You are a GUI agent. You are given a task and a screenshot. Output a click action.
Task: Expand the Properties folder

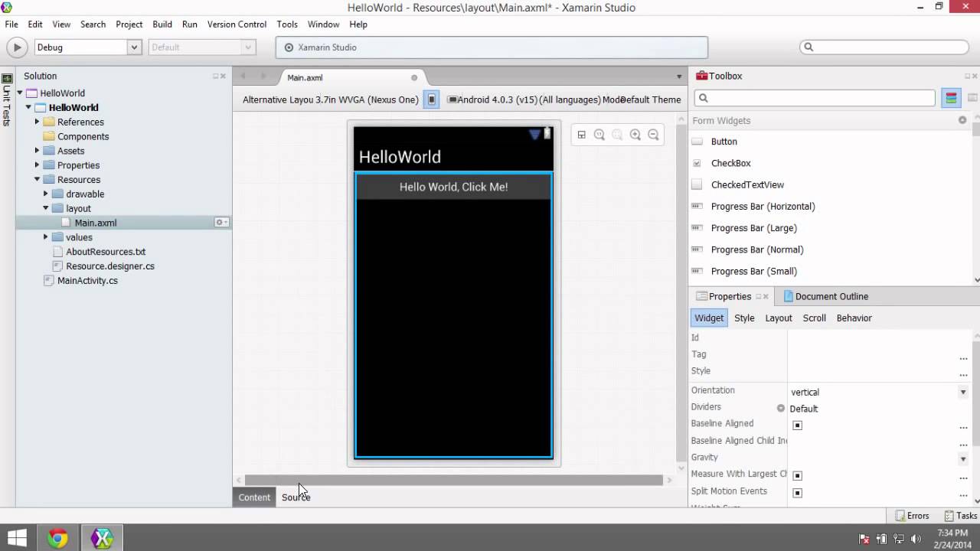click(x=37, y=165)
